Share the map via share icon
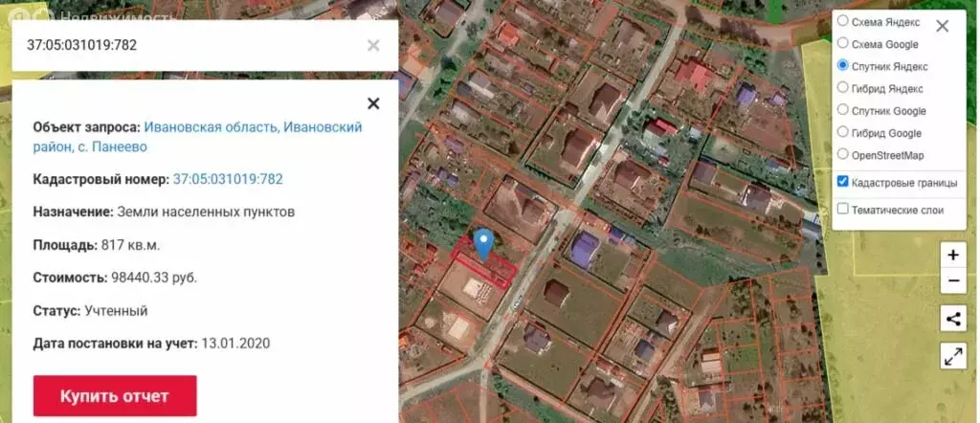This screenshot has height=423, width=980. (953, 320)
